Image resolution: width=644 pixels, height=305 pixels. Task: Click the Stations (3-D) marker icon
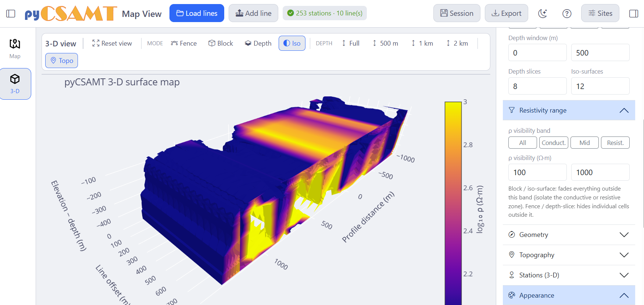(x=512, y=275)
